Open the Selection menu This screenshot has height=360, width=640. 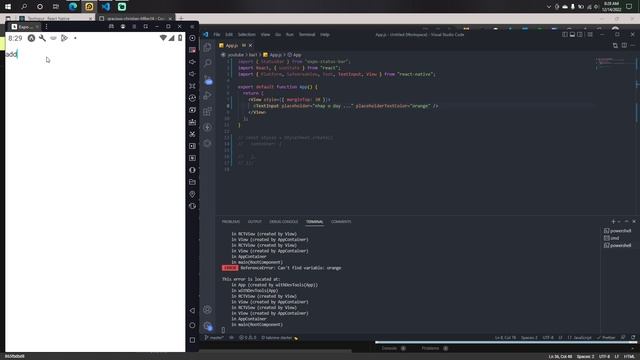[247, 35]
